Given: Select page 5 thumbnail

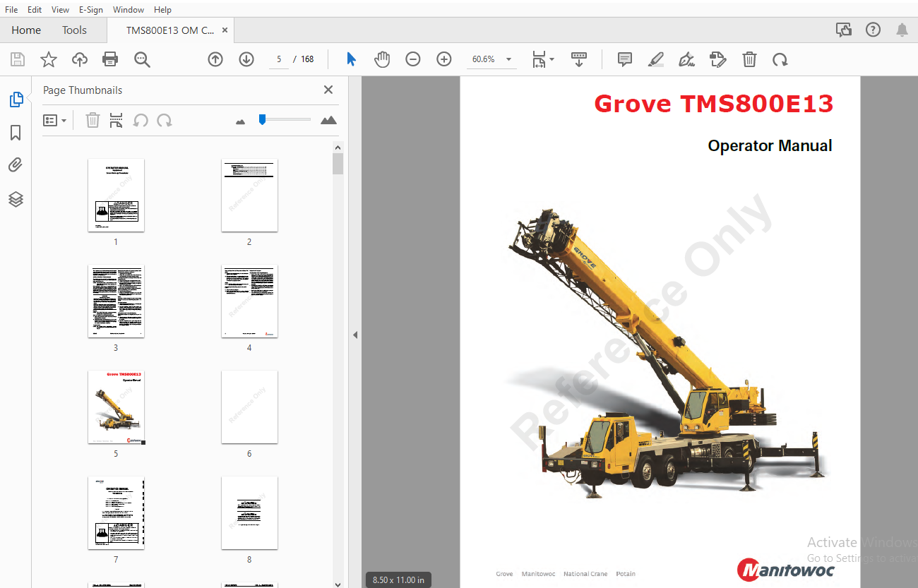Looking at the screenshot, I should click(x=116, y=407).
